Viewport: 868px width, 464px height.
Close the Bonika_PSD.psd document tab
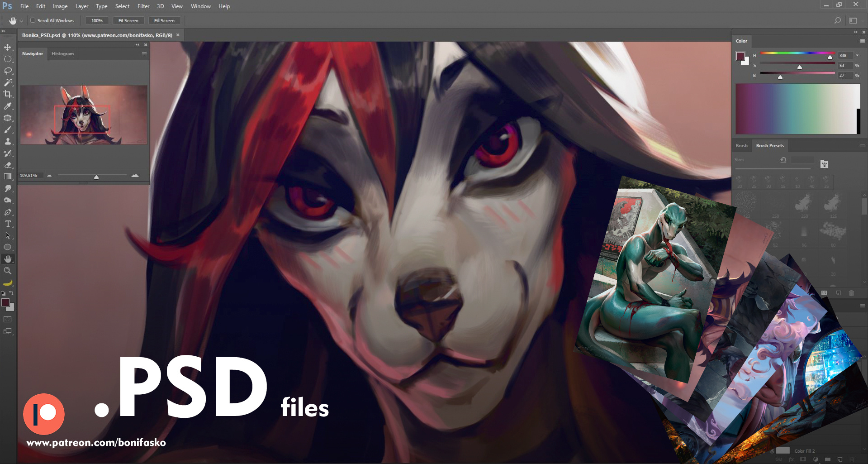coord(178,35)
